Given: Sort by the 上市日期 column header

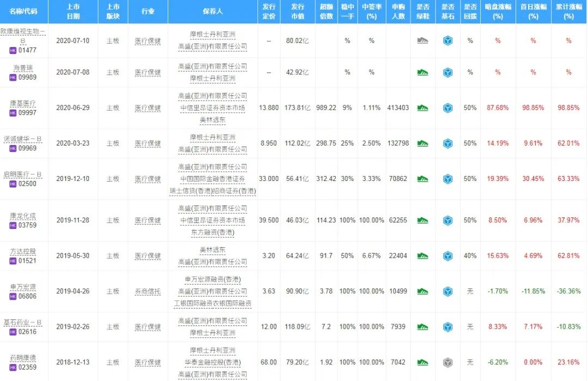Looking at the screenshot, I should [x=73, y=11].
